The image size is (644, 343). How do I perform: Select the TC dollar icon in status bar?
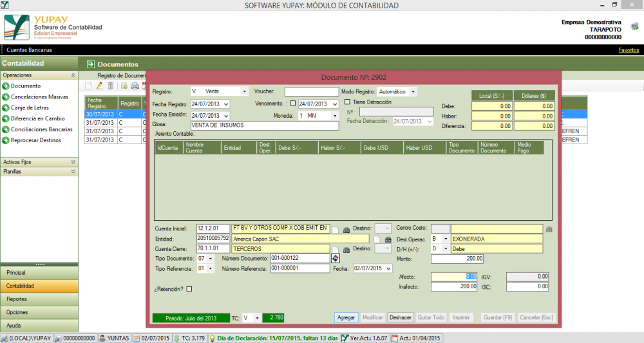176,338
